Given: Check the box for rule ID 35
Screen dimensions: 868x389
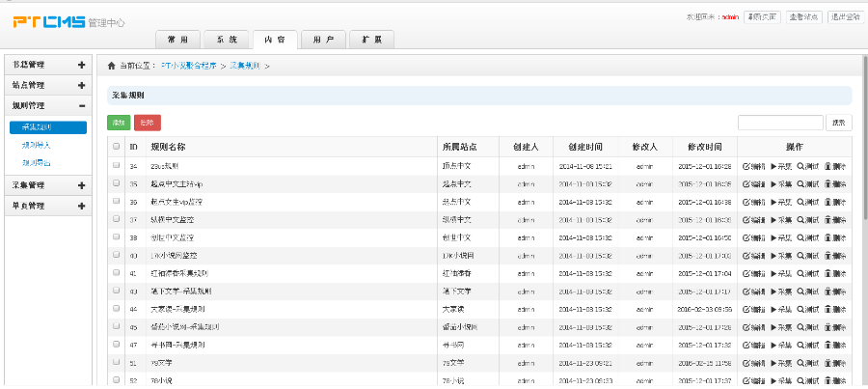Looking at the screenshot, I should pos(117,182).
